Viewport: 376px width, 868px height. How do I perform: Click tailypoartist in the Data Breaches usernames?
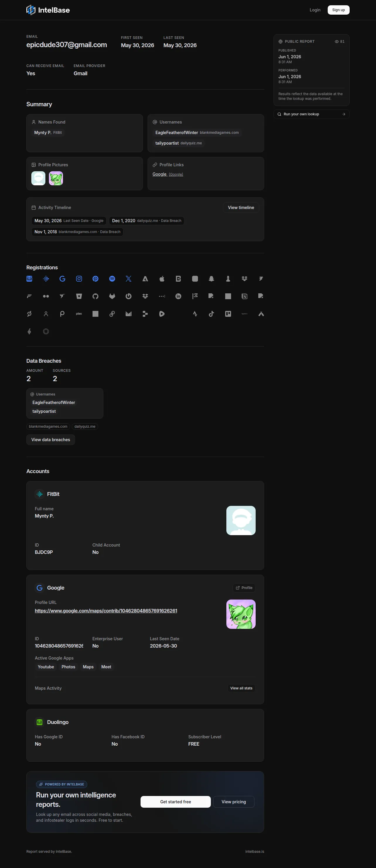coord(44,411)
